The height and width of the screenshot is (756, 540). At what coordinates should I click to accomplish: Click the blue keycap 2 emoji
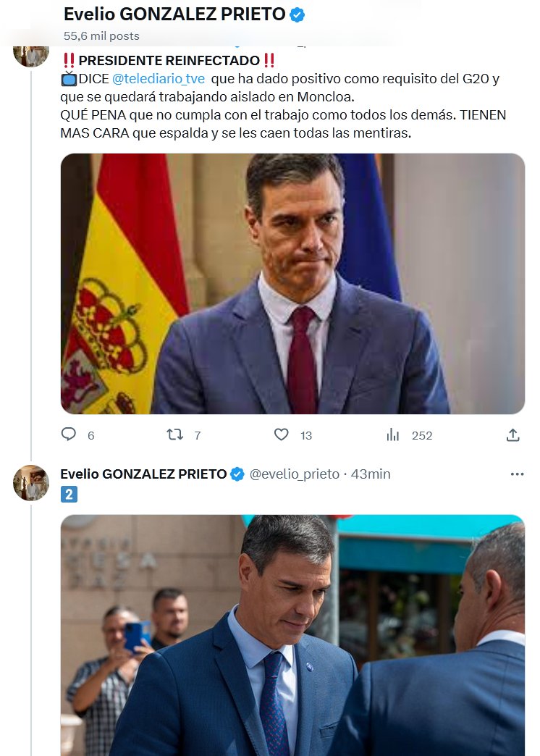69,494
